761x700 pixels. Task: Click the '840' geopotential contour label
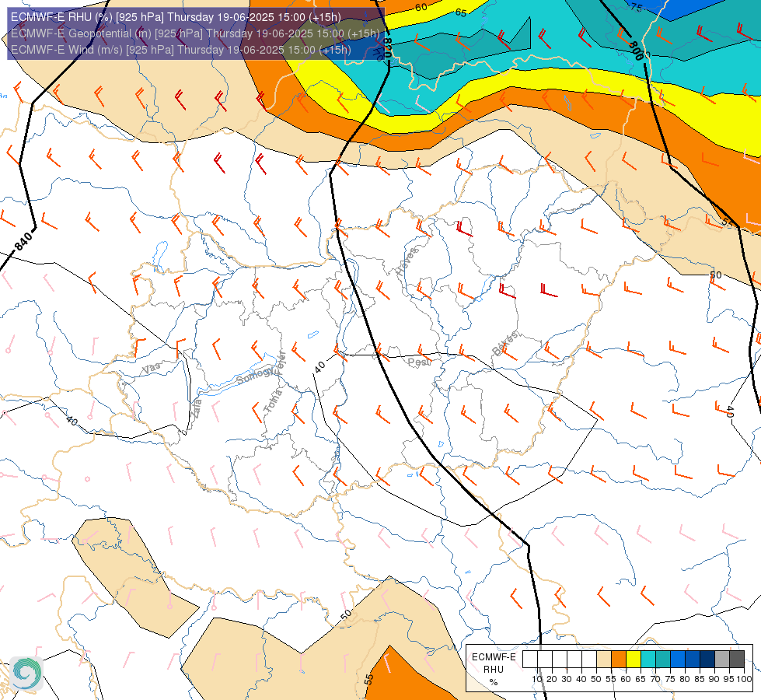tap(23, 241)
